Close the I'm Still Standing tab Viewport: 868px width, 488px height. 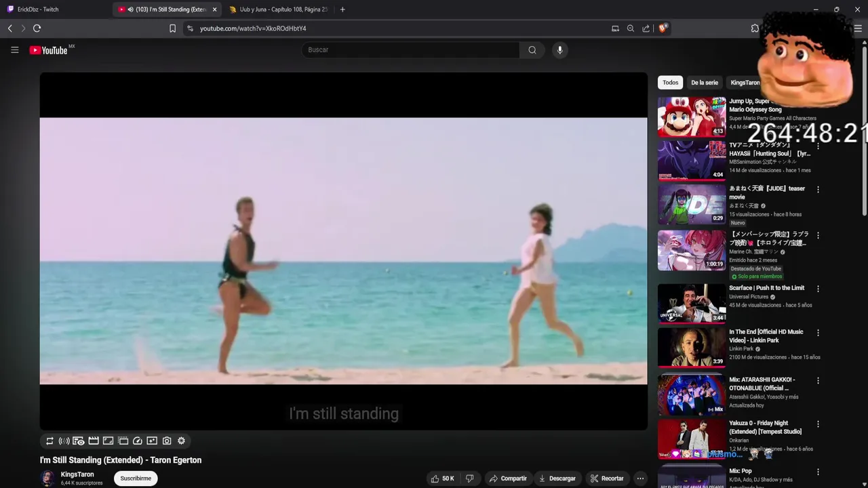214,9
